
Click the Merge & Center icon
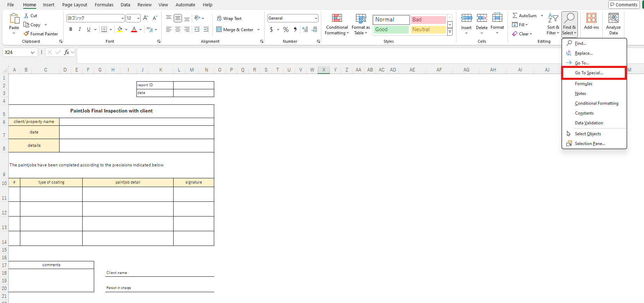(x=219, y=30)
